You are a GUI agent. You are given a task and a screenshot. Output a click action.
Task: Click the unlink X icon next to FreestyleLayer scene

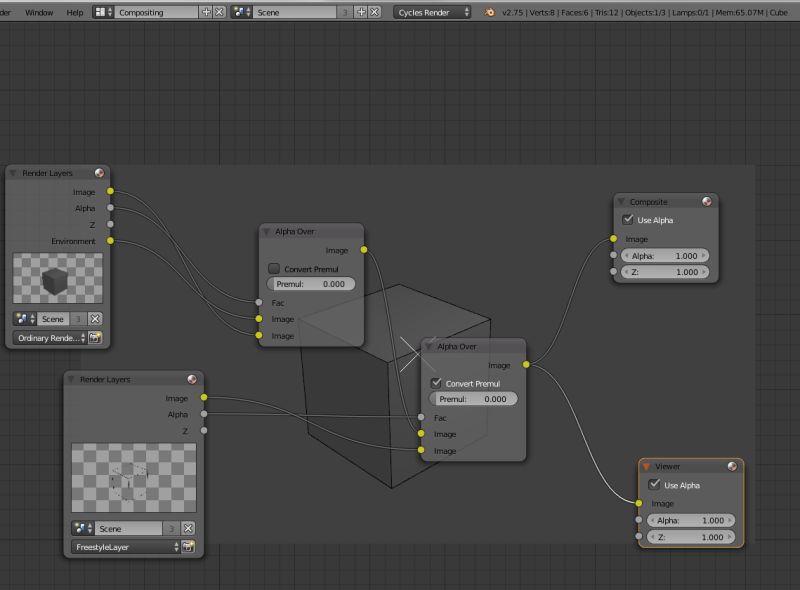click(187, 527)
